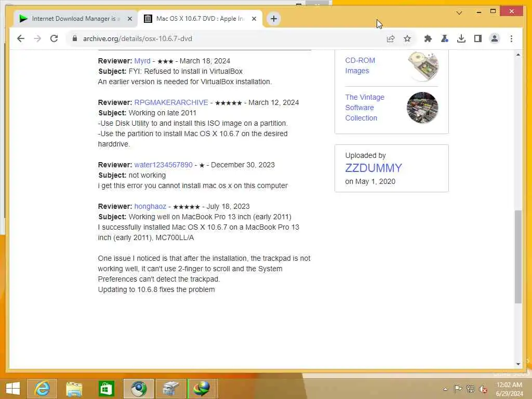
Task: Click the 'Working on late 2011' subject text
Action: (163, 113)
